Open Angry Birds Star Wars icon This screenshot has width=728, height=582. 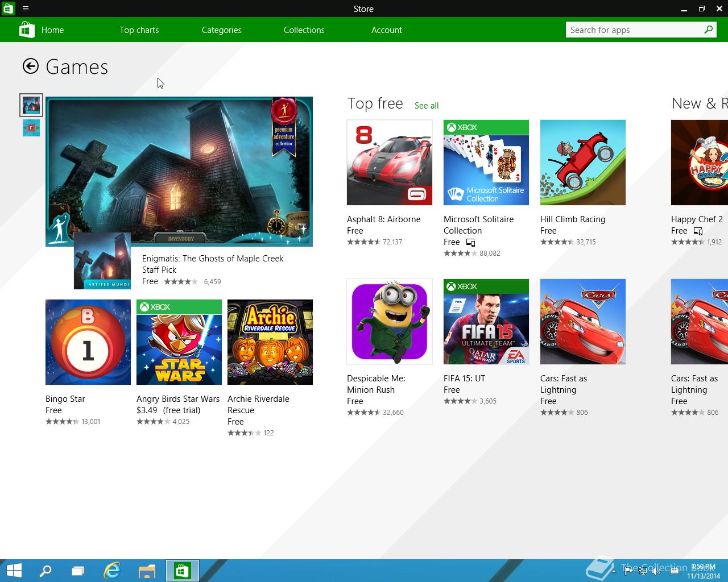[179, 342]
